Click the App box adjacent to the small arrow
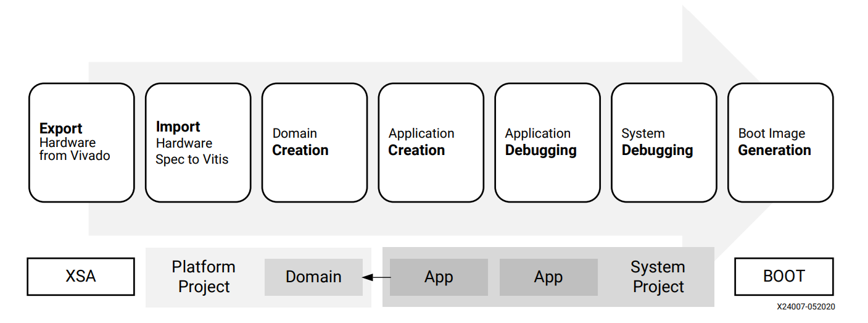The width and height of the screenshot is (868, 323). pyautogui.click(x=439, y=277)
